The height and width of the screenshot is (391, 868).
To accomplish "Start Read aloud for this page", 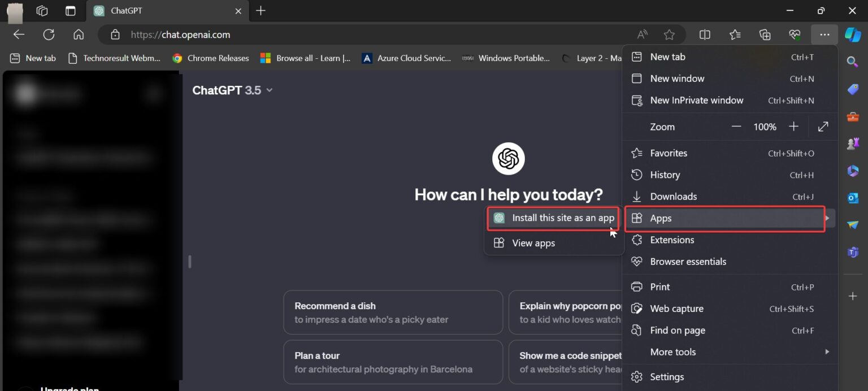I will coord(642,34).
